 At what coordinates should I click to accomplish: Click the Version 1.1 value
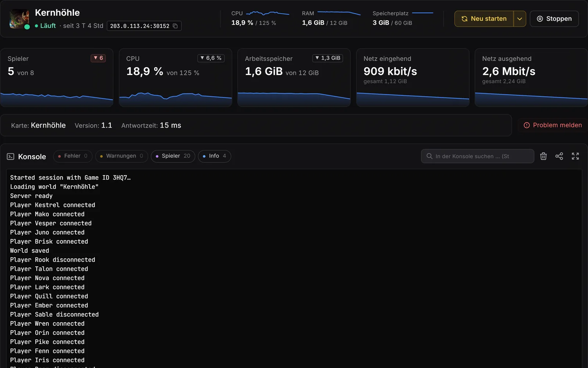[x=107, y=125]
